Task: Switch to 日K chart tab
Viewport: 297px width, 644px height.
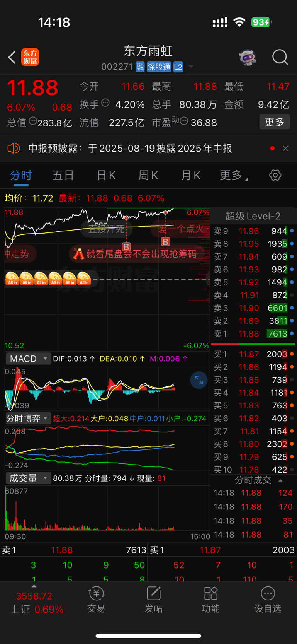Action: (106, 175)
